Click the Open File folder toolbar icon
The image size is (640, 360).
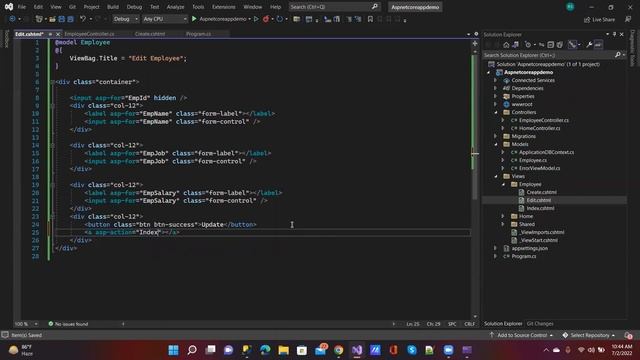pyautogui.click(x=52, y=19)
